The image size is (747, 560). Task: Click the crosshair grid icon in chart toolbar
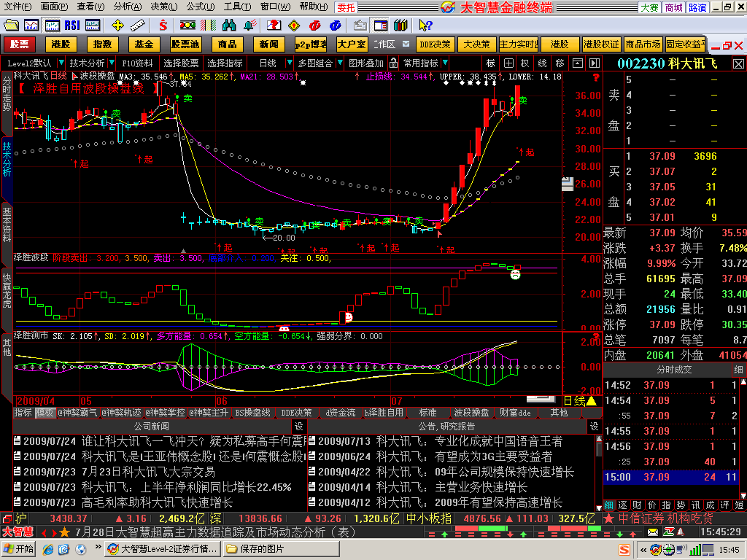508,63
